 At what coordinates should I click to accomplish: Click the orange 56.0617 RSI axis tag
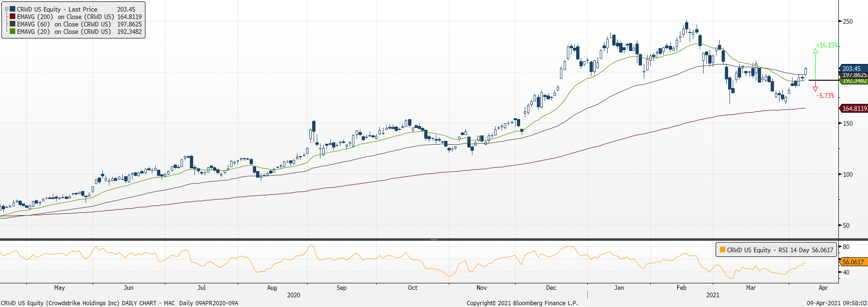tap(853, 262)
